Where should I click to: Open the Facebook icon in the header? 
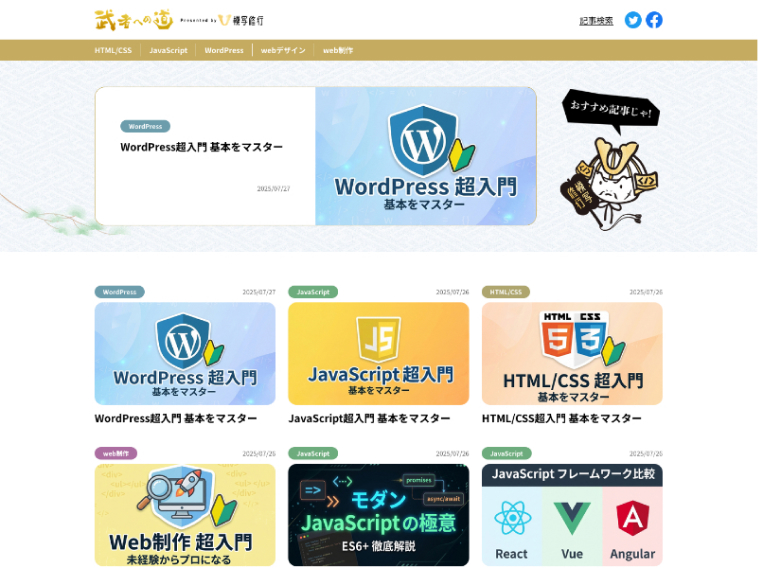click(x=654, y=20)
